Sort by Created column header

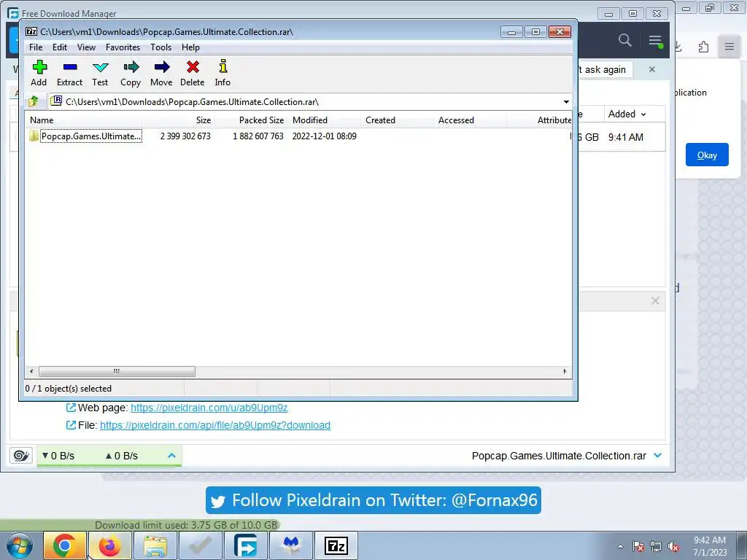click(x=398, y=120)
